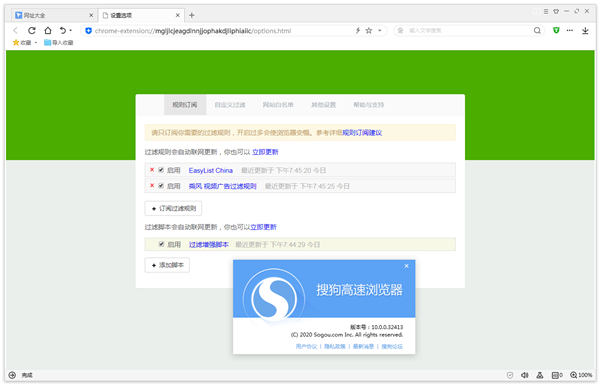This screenshot has width=600, height=385.
Task: Expand the dropdown next to the bookmark star
Action: 380,31
